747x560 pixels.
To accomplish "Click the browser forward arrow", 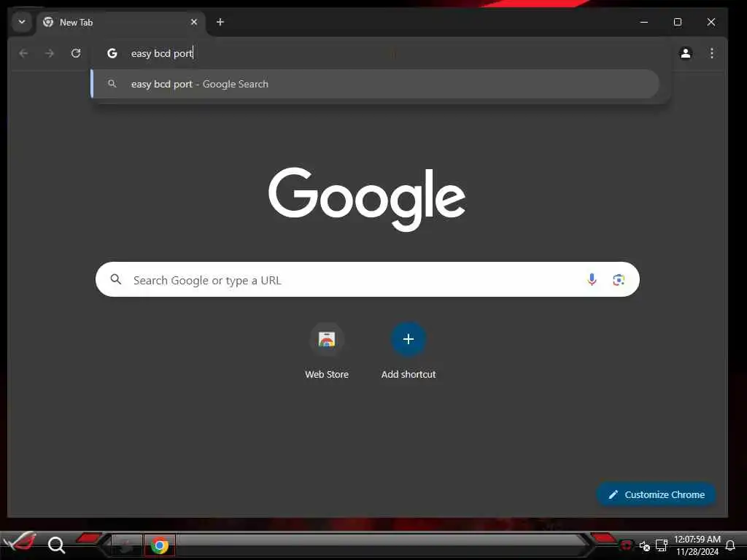I will (50, 53).
